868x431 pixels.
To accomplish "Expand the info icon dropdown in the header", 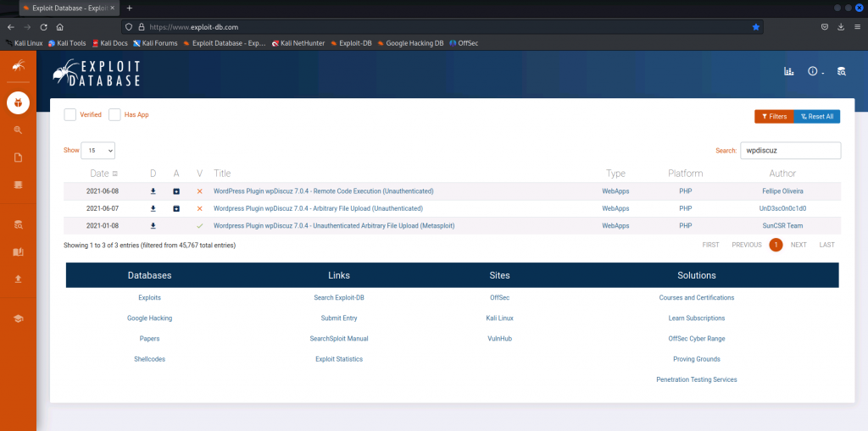I will (x=815, y=71).
